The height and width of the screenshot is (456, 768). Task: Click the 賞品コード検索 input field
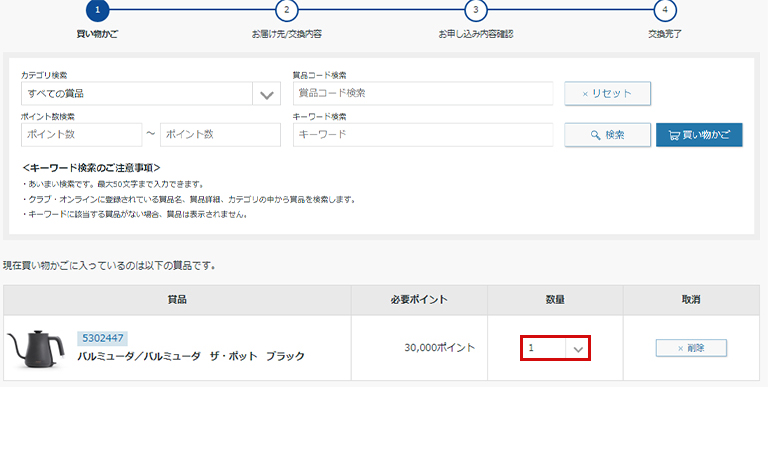(422, 93)
